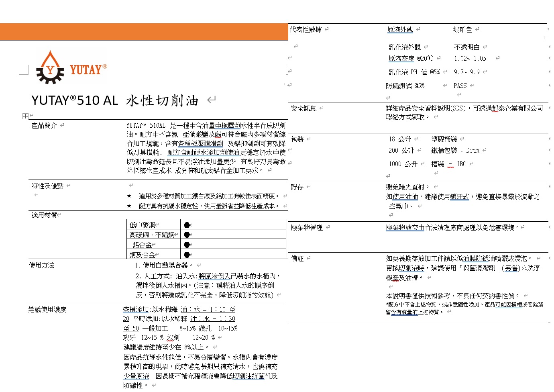Click the storage line "避免陽光直射。"
The image size is (554, 392).
[407, 187]
